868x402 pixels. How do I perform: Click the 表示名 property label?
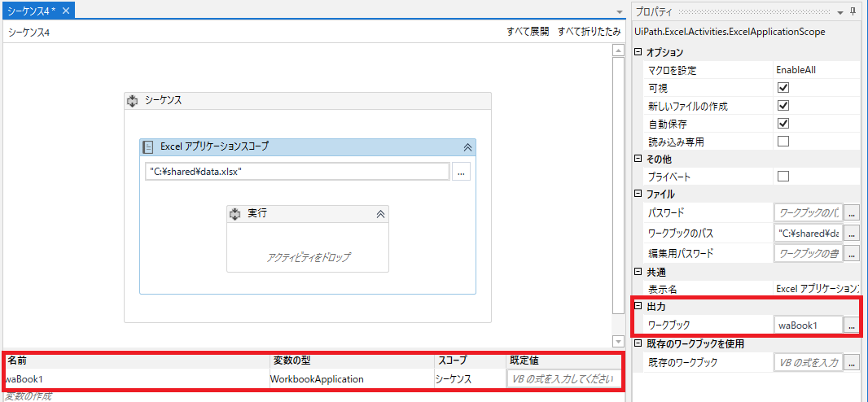[x=662, y=289]
